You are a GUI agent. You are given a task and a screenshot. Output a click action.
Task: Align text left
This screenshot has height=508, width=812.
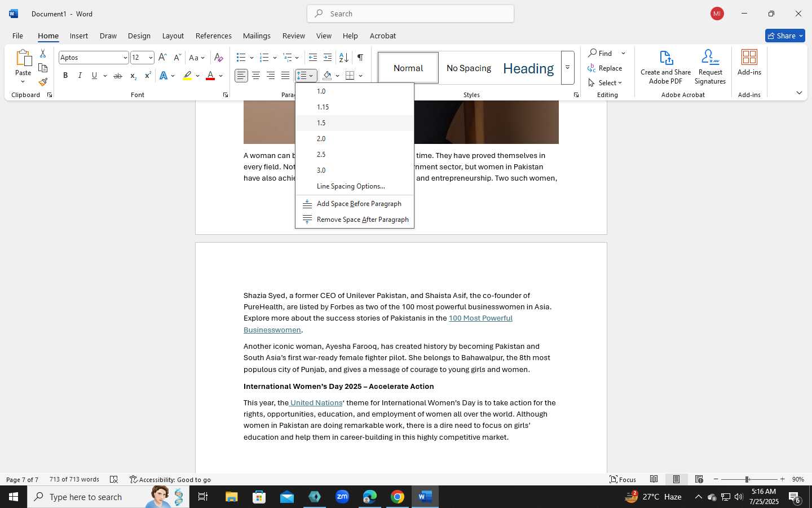[241, 76]
